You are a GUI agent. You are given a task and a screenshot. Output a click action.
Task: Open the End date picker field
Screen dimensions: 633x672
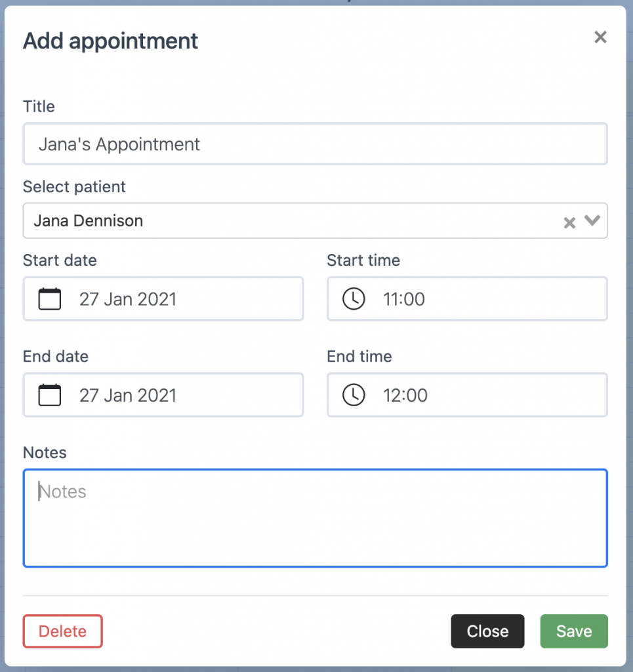163,394
